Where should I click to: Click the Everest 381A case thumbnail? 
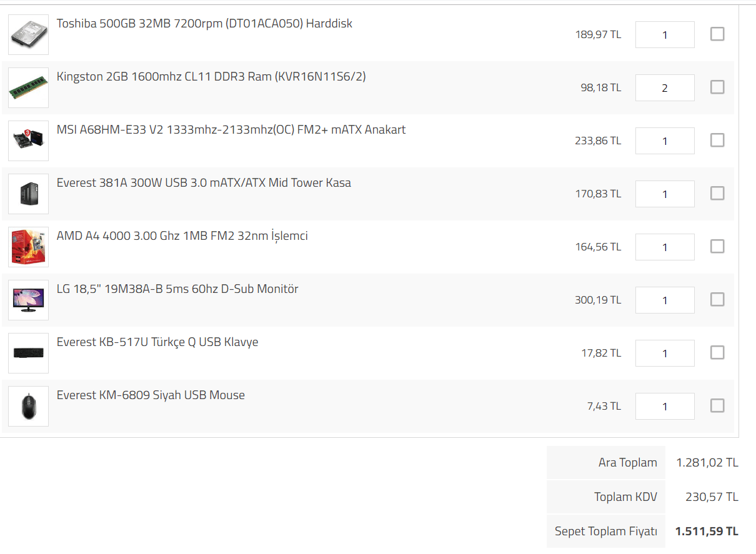(x=29, y=194)
